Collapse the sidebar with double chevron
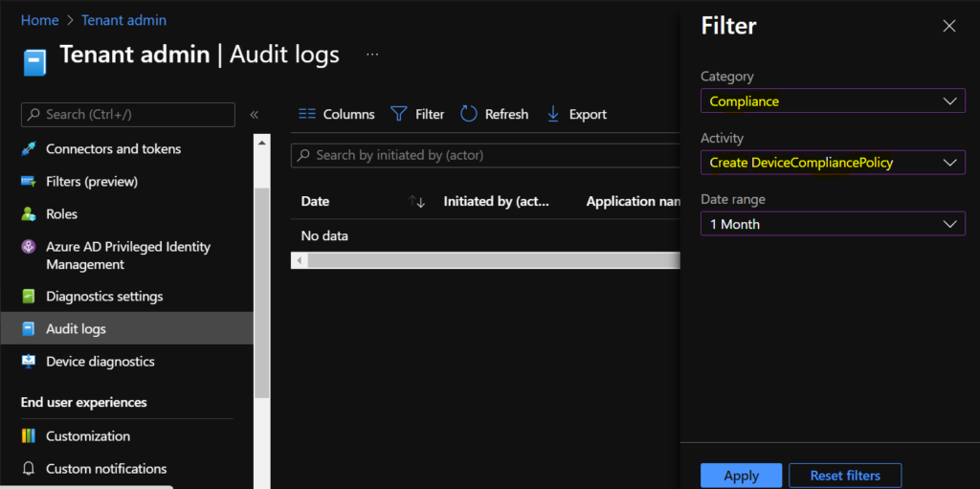980x489 pixels. [x=254, y=115]
